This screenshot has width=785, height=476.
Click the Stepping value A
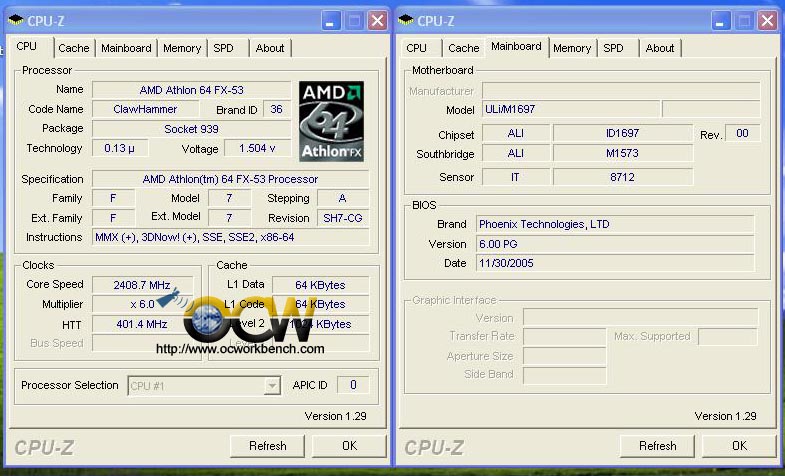(343, 198)
